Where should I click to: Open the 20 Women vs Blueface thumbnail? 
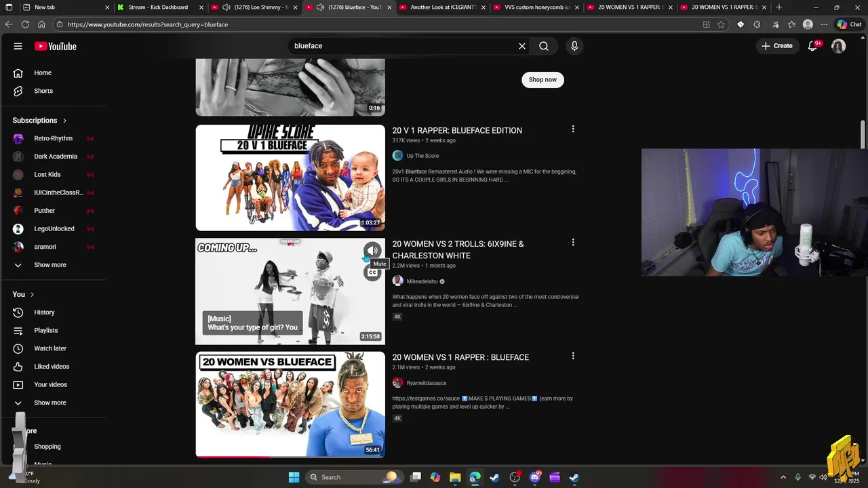click(x=290, y=405)
